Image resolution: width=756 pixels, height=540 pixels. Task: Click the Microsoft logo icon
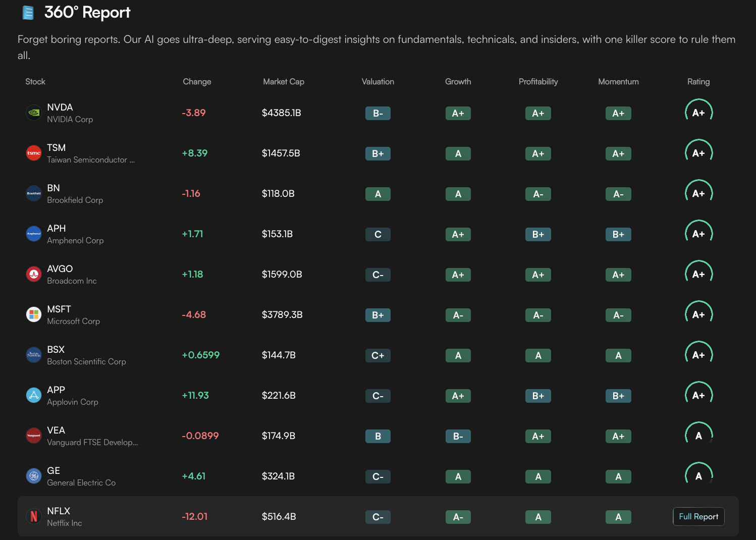click(34, 315)
